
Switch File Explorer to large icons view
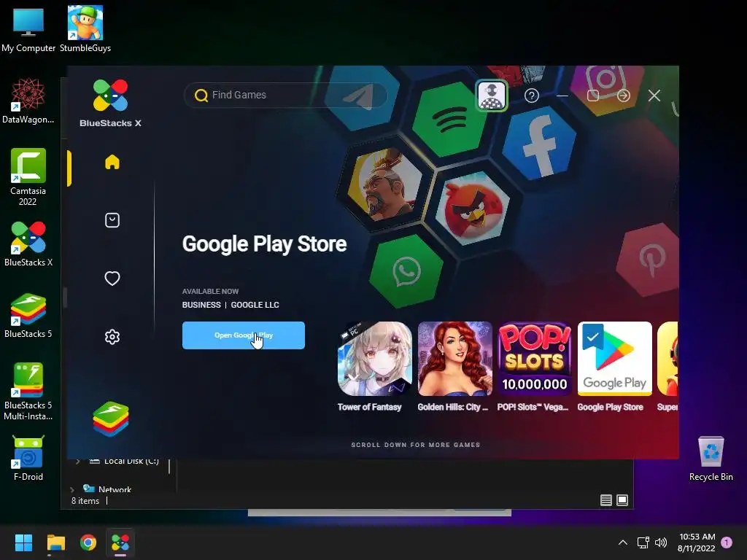(x=622, y=500)
